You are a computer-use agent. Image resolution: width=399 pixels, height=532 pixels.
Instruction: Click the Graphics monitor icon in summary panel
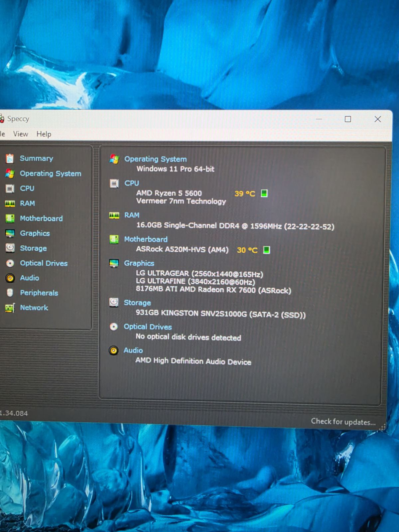pyautogui.click(x=114, y=263)
